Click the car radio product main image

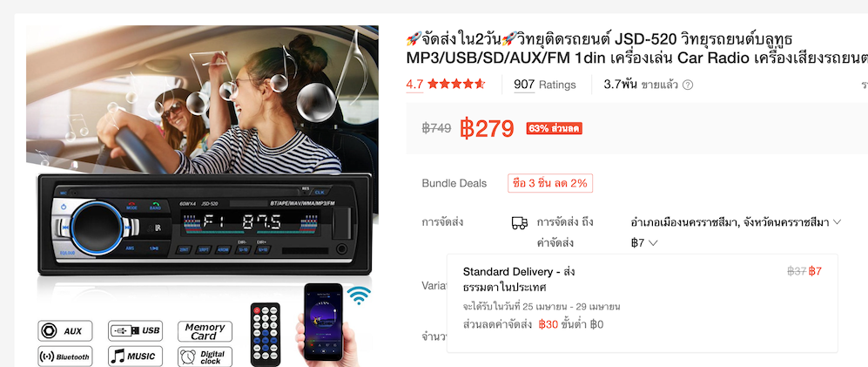203,195
